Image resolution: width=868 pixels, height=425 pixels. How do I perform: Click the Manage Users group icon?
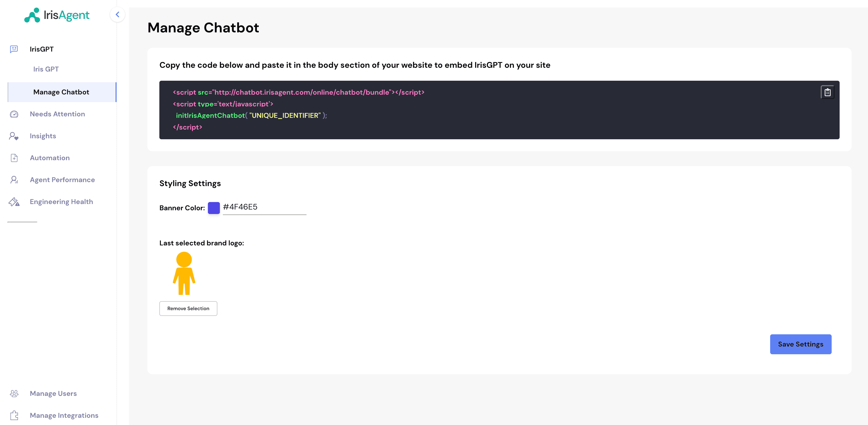coord(14,393)
